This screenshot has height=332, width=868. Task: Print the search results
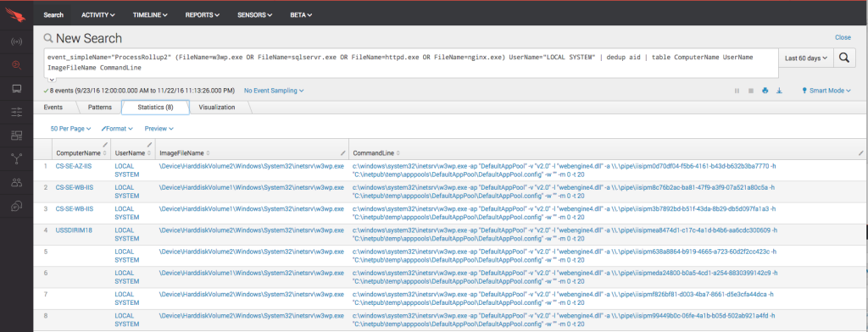tap(765, 91)
